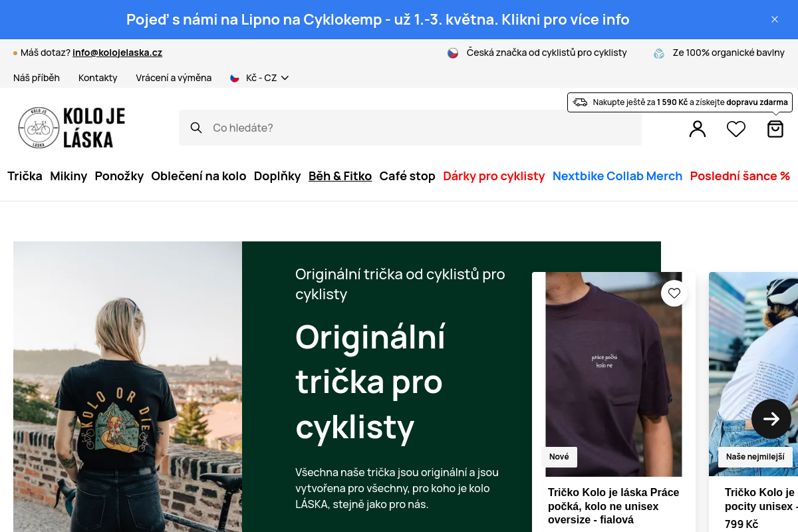798x532 pixels.
Task: Click the Nové badge on product card
Action: pyautogui.click(x=559, y=457)
